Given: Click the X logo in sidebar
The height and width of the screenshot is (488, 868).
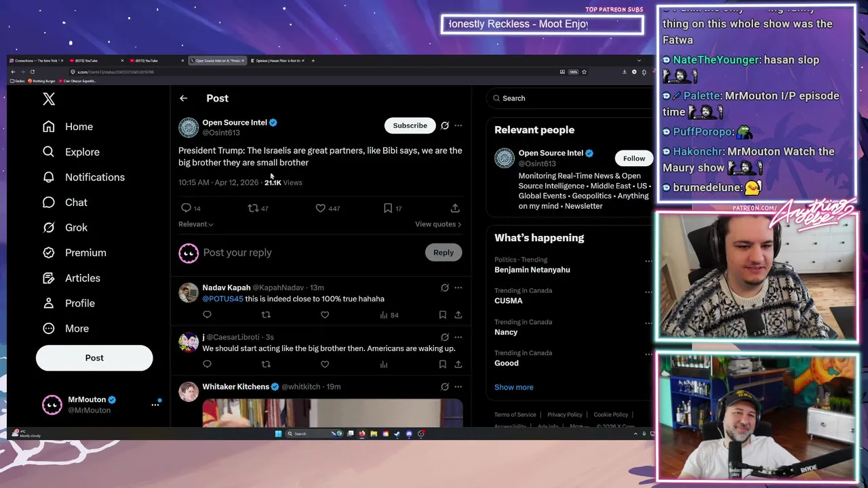Looking at the screenshot, I should (x=49, y=99).
